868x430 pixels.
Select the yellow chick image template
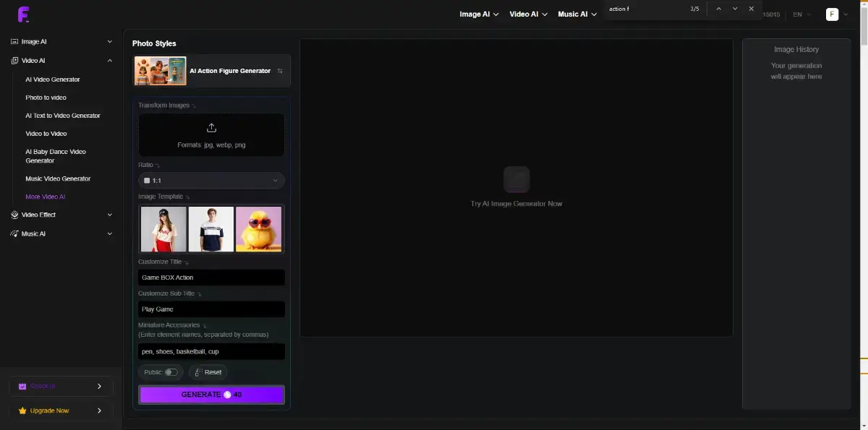point(258,229)
